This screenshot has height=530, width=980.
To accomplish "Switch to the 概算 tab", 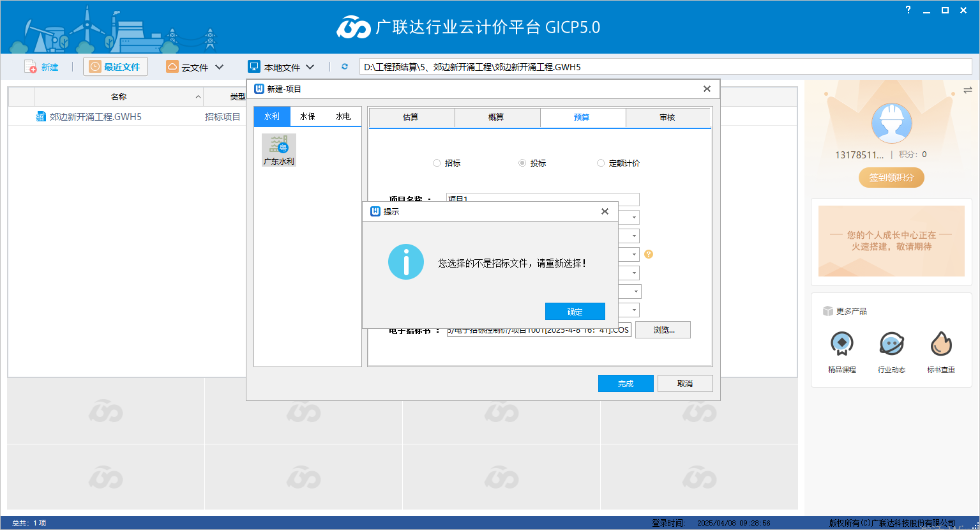I will 497,117.
